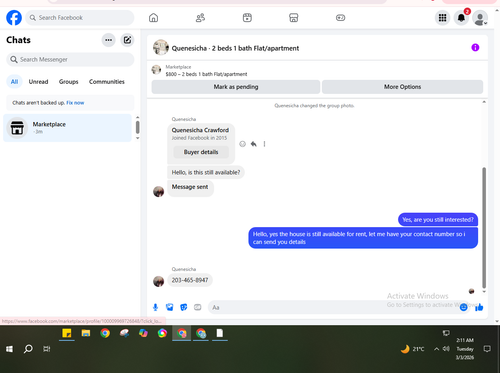500x373 pixels.
Task: Open Windows taskbar search
Action: tap(28, 349)
